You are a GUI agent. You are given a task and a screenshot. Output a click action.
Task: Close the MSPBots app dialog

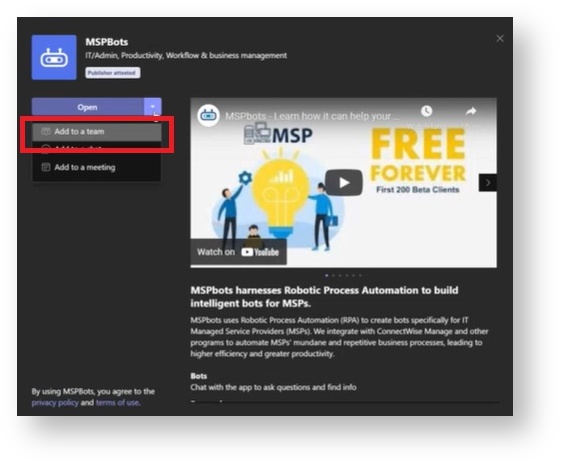pos(500,39)
